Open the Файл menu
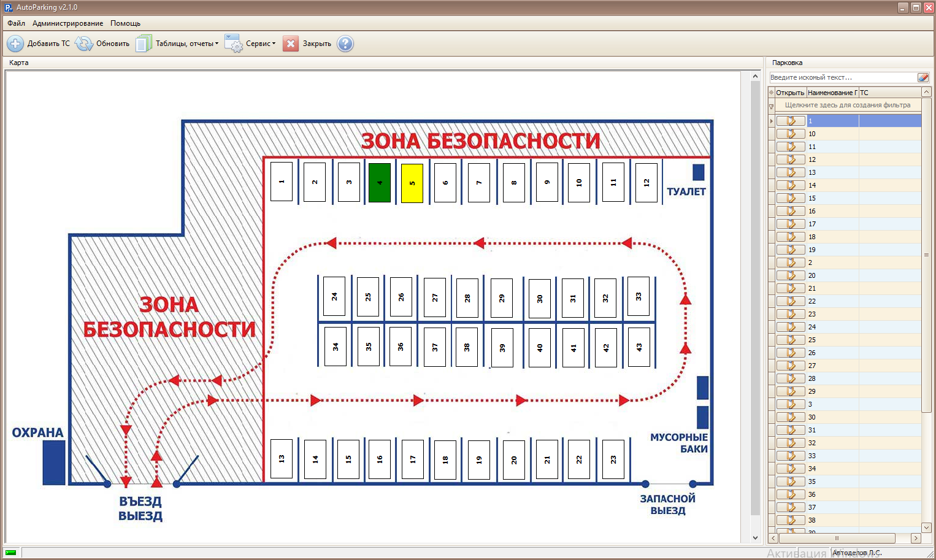Image resolution: width=936 pixels, height=560 pixels. (x=16, y=23)
